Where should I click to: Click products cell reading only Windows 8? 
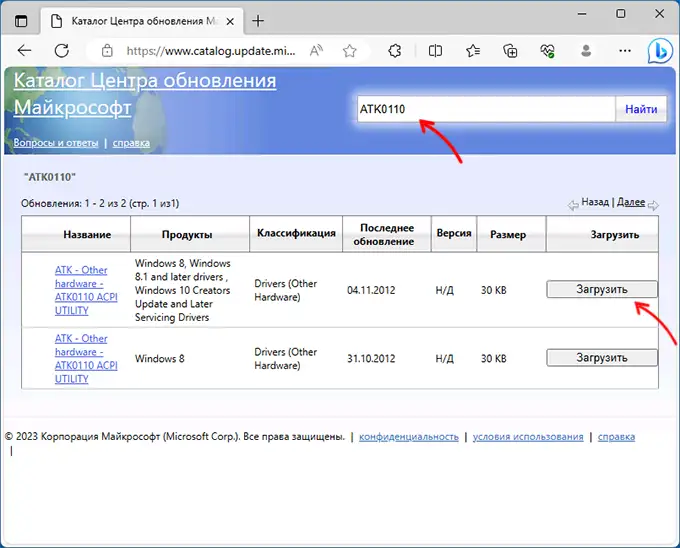(160, 359)
